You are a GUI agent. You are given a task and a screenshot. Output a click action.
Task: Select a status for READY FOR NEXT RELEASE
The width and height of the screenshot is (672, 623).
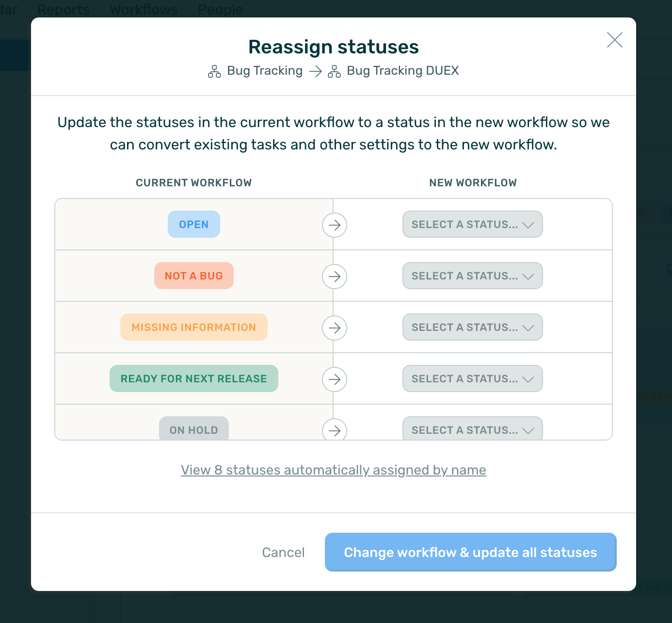click(472, 379)
